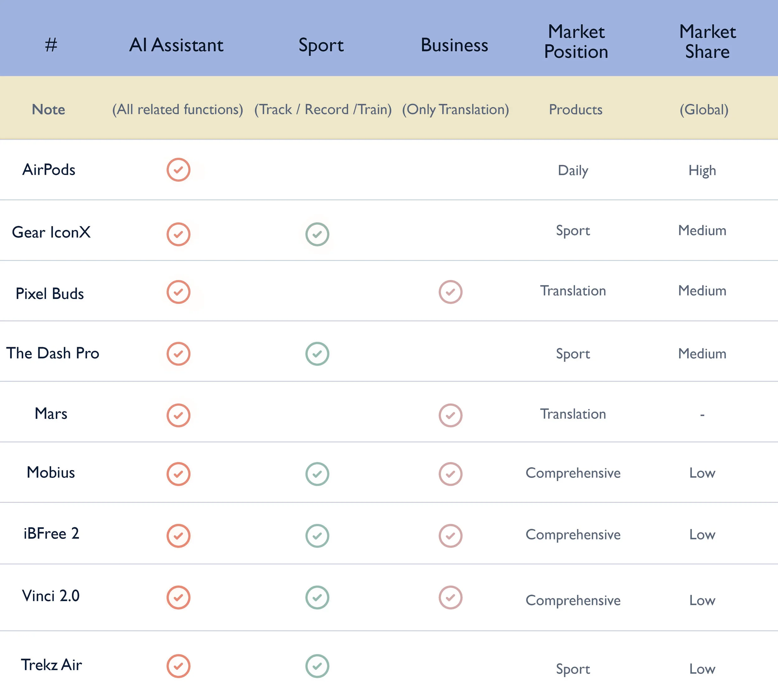Click the 'Note' row label
Viewport: 778px width, 700px height.
(x=49, y=110)
